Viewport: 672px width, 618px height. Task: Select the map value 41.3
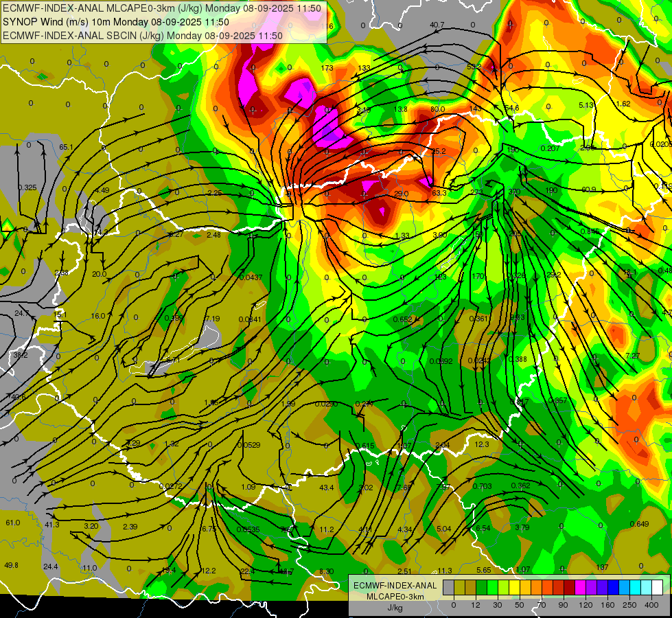coord(52,525)
